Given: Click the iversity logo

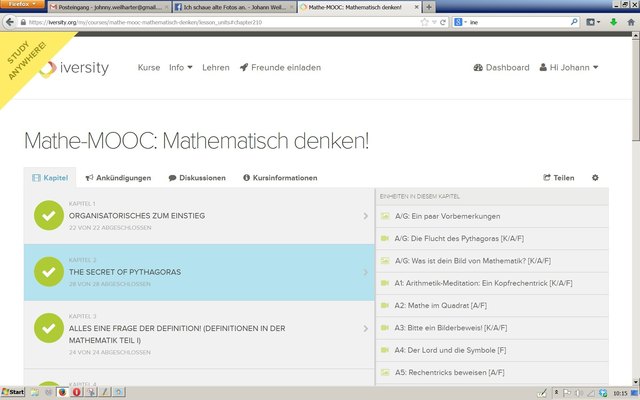Looking at the screenshot, I should (x=75, y=68).
